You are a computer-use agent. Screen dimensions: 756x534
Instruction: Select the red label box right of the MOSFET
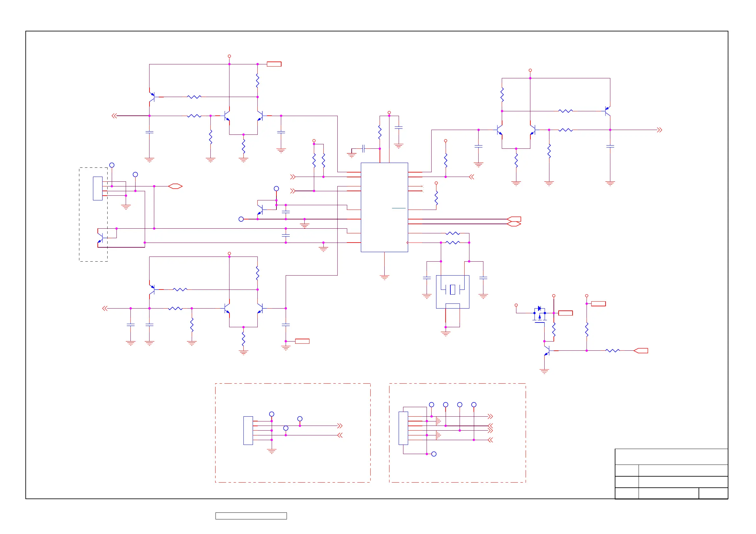[565, 313]
